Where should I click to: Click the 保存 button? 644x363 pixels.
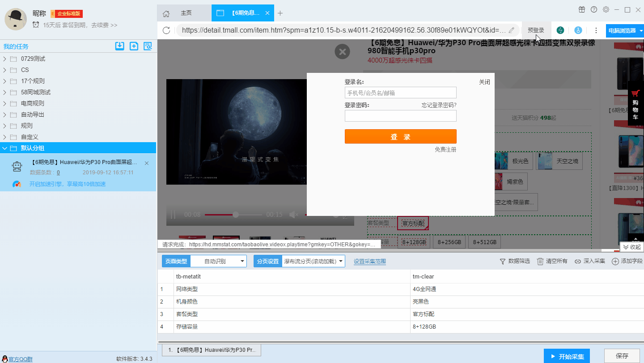coord(622,356)
